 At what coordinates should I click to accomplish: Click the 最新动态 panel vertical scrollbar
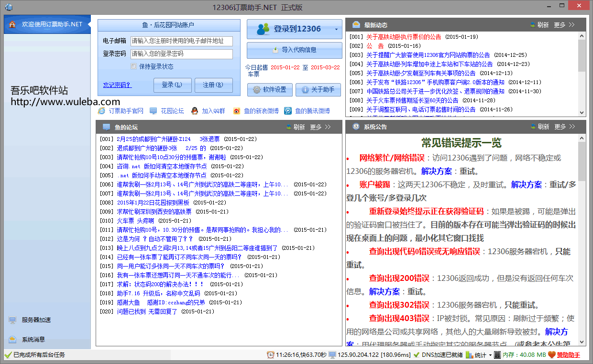[x=582, y=73]
